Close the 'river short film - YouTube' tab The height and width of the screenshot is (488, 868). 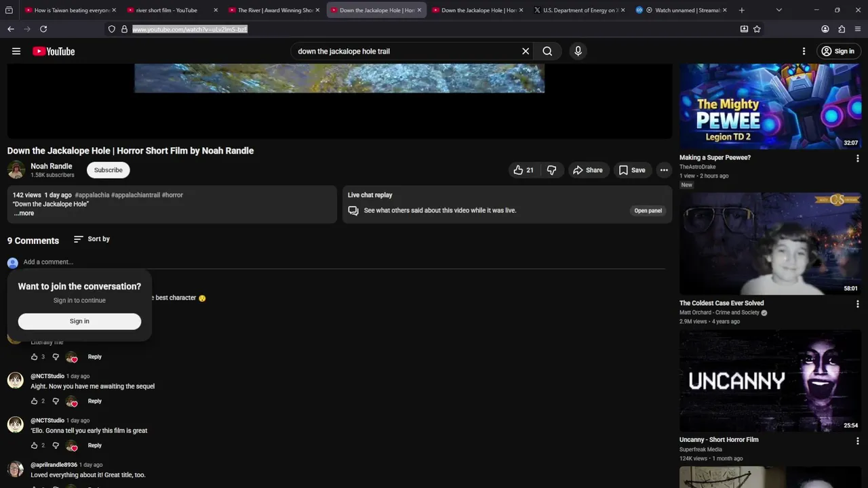pyautogui.click(x=216, y=10)
